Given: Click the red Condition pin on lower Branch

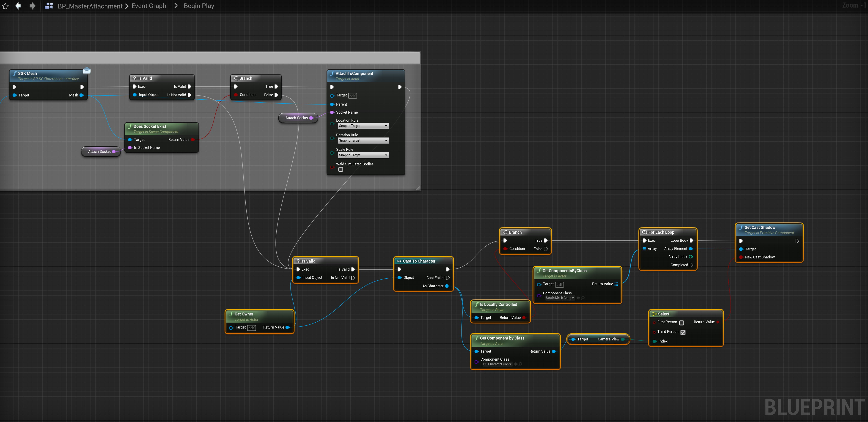Looking at the screenshot, I should click(x=505, y=249).
